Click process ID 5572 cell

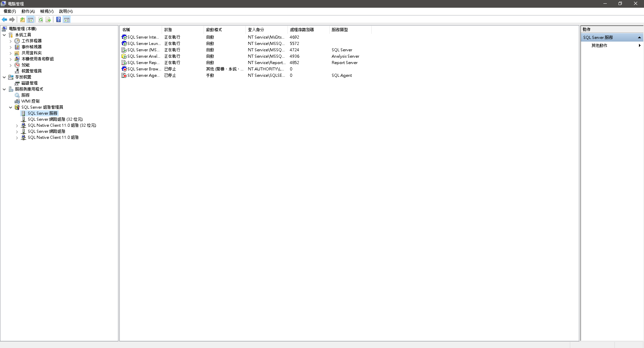tap(294, 44)
